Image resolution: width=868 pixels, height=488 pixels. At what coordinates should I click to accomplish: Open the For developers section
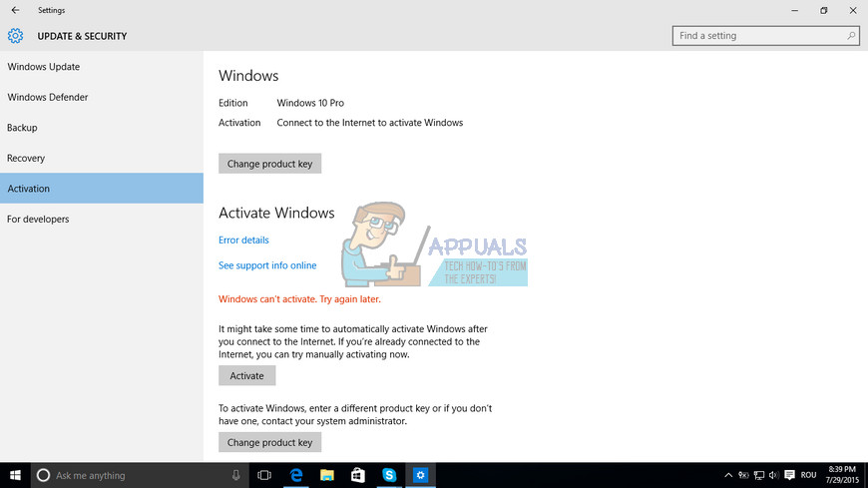(x=102, y=219)
